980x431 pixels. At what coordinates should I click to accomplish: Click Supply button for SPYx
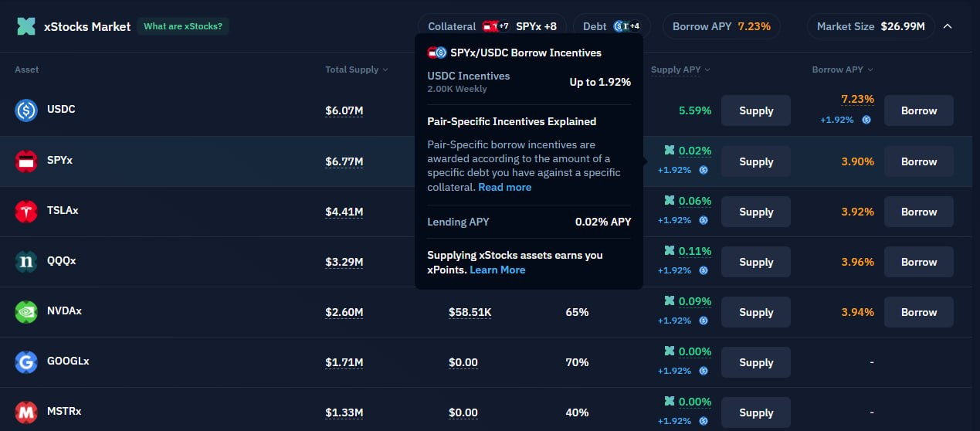[x=756, y=161]
